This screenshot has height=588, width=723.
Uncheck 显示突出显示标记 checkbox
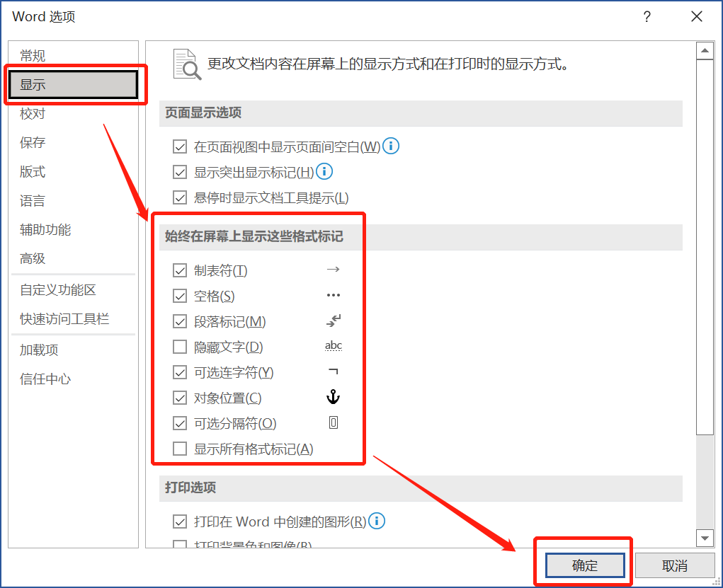[x=180, y=172]
